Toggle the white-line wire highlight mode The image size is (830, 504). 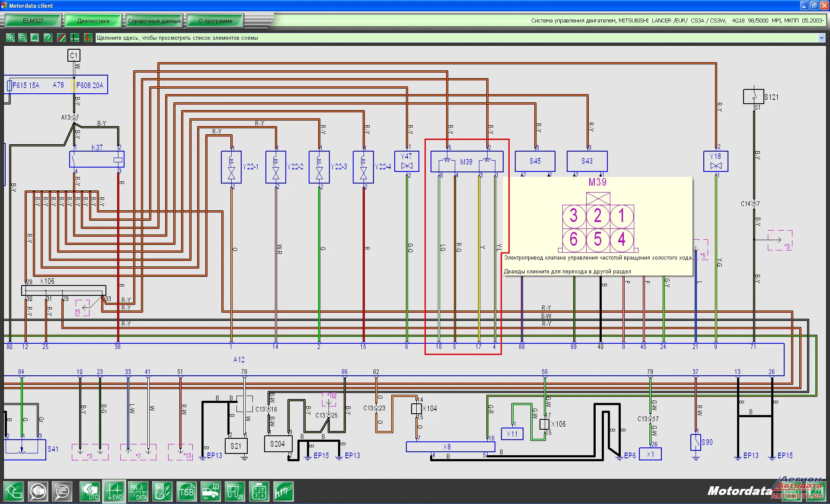tap(75, 38)
